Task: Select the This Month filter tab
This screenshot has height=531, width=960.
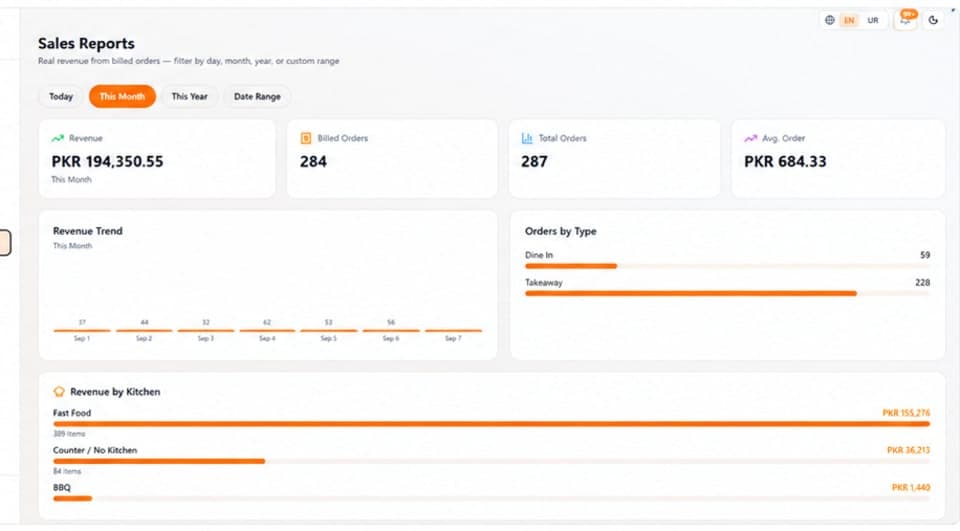Action: tap(122, 97)
